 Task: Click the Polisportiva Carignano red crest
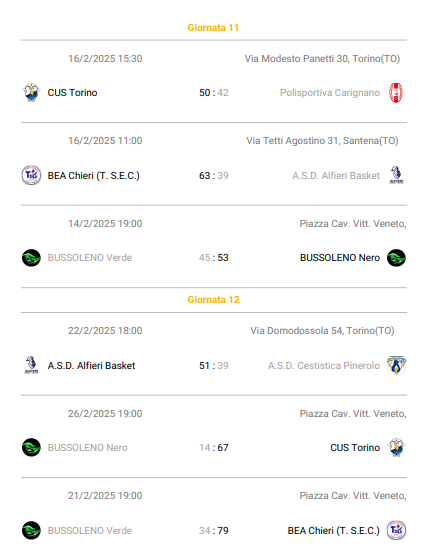[396, 93]
